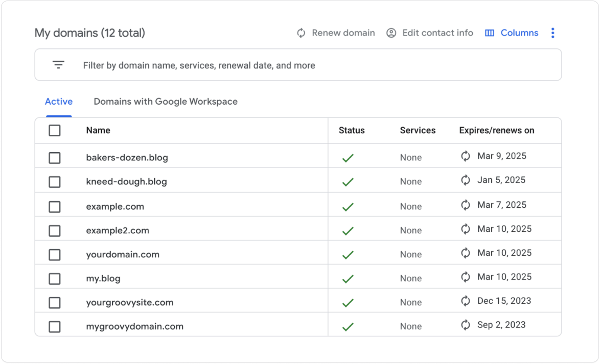Click auto-renew icon for example.com
The width and height of the screenshot is (600, 364).
click(465, 205)
